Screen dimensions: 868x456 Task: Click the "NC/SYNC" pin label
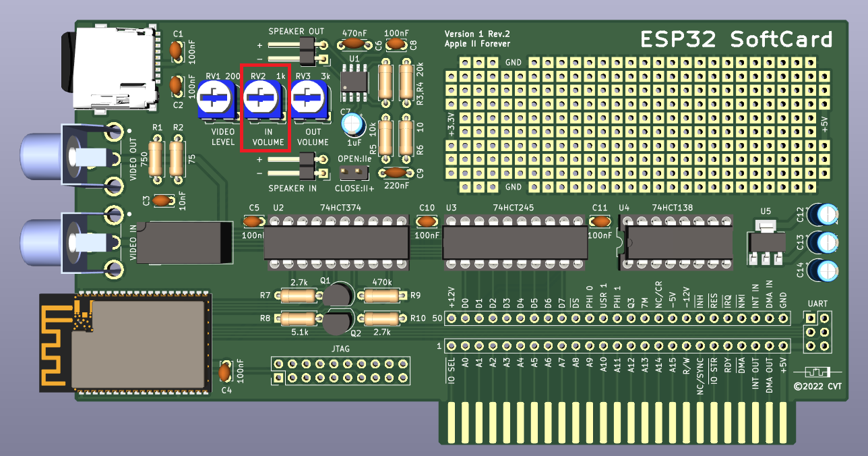[700, 375]
